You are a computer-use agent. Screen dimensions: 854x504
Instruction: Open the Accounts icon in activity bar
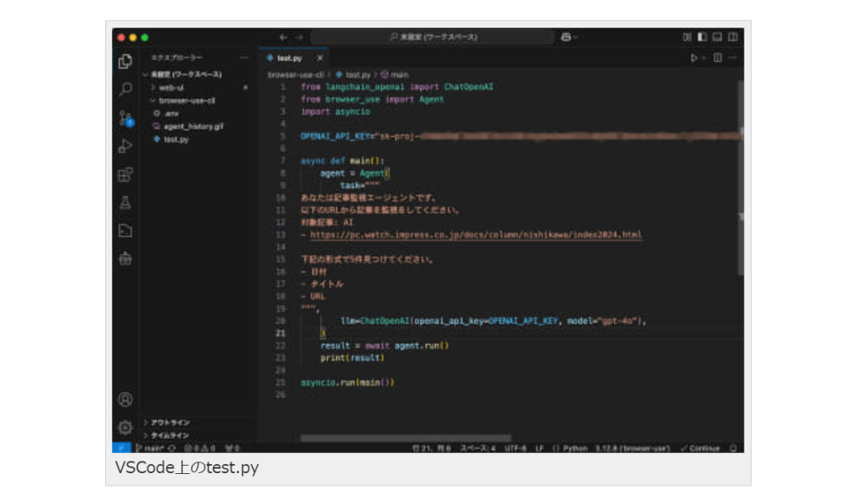pyautogui.click(x=125, y=400)
